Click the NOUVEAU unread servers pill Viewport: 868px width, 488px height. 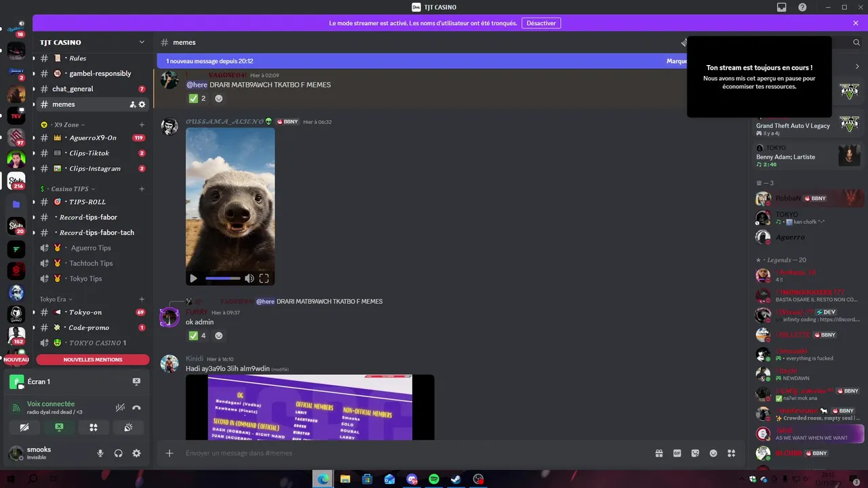(16, 360)
